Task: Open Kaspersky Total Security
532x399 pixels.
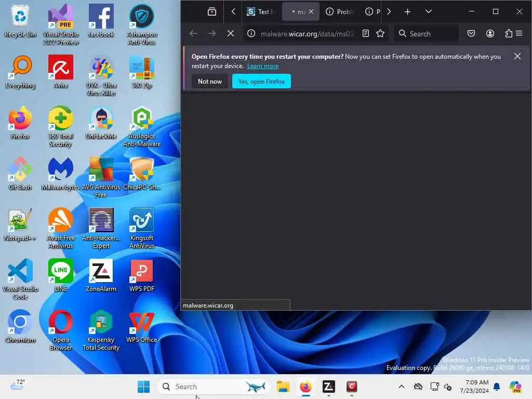Action: coord(101,330)
